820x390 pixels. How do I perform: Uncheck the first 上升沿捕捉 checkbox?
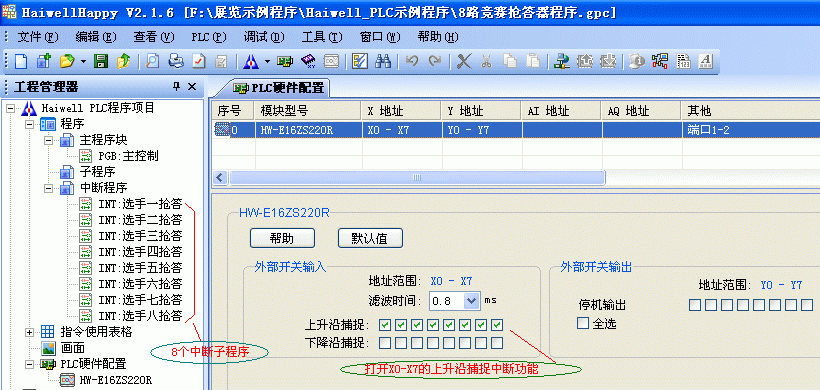385,325
